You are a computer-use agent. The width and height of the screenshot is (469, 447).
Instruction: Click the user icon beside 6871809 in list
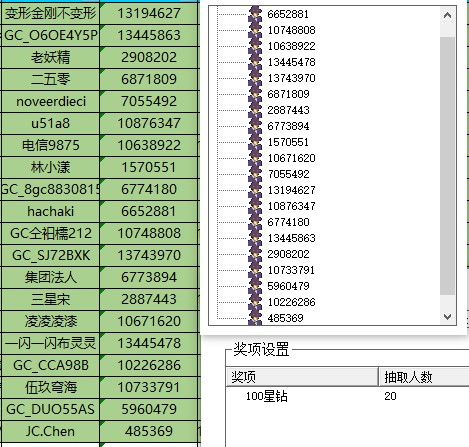(255, 94)
